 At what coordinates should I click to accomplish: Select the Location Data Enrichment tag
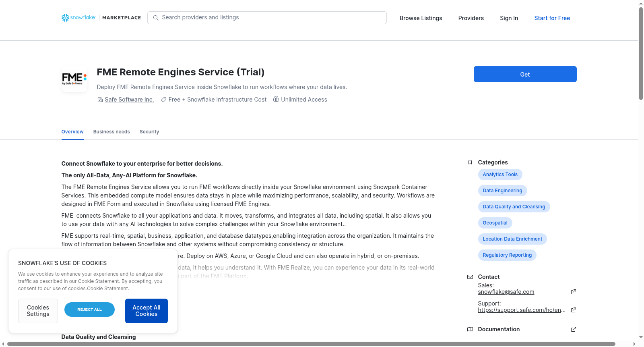[x=512, y=239]
